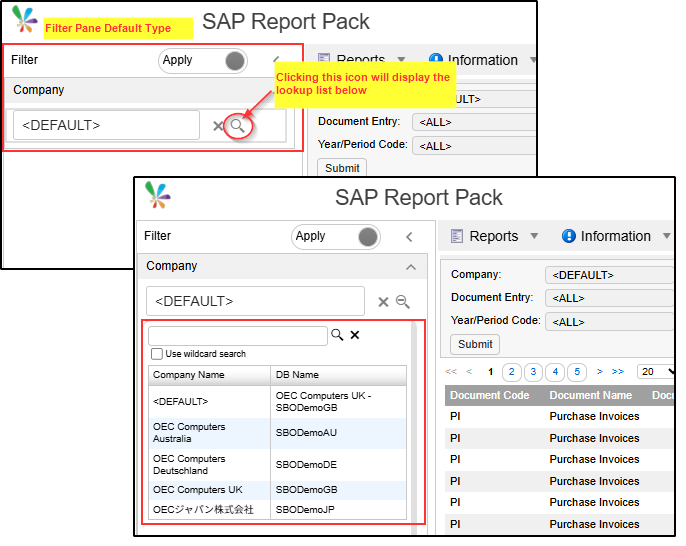Click the front window SAP Report Pack logo

tap(158, 195)
